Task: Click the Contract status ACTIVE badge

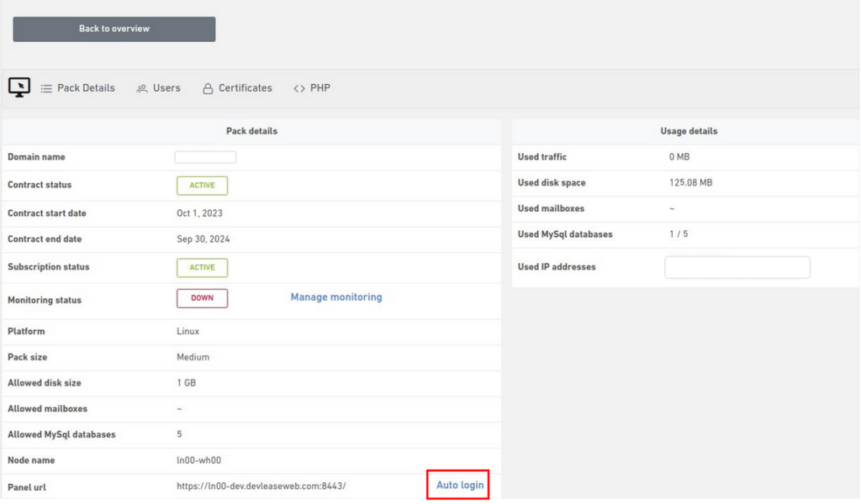Action: 202,186
